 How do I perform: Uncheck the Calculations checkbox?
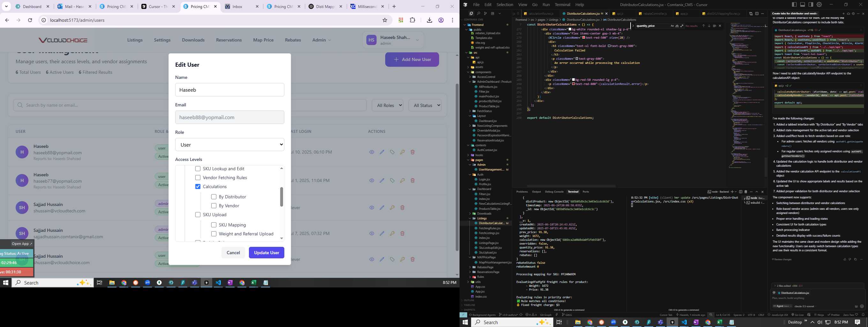point(198,186)
